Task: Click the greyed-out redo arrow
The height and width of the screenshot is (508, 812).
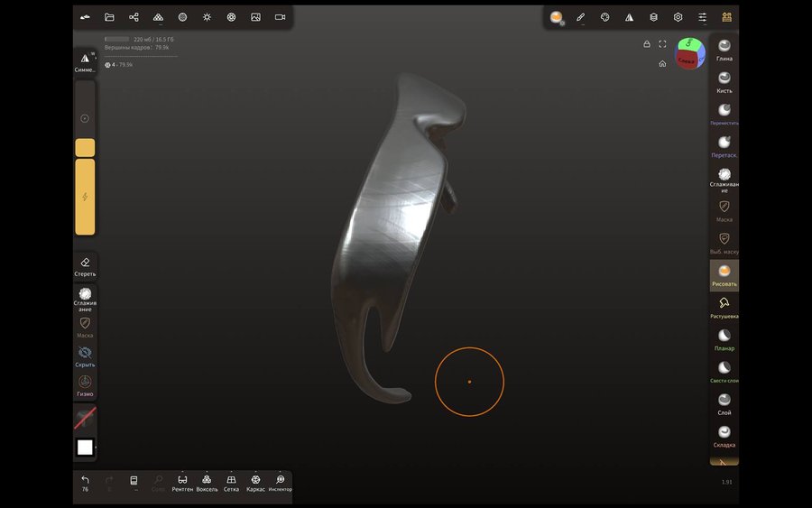Action: coord(109,483)
